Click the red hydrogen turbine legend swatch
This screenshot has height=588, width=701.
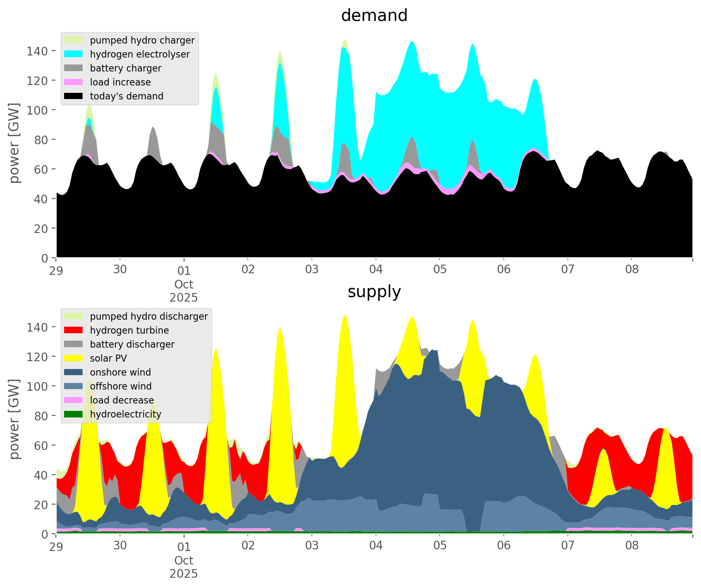click(x=74, y=330)
